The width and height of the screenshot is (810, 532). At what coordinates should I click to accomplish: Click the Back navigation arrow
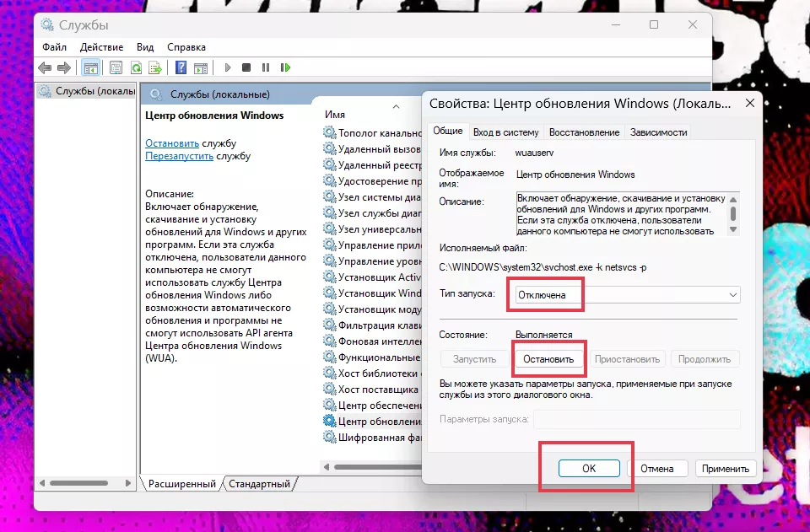point(44,67)
